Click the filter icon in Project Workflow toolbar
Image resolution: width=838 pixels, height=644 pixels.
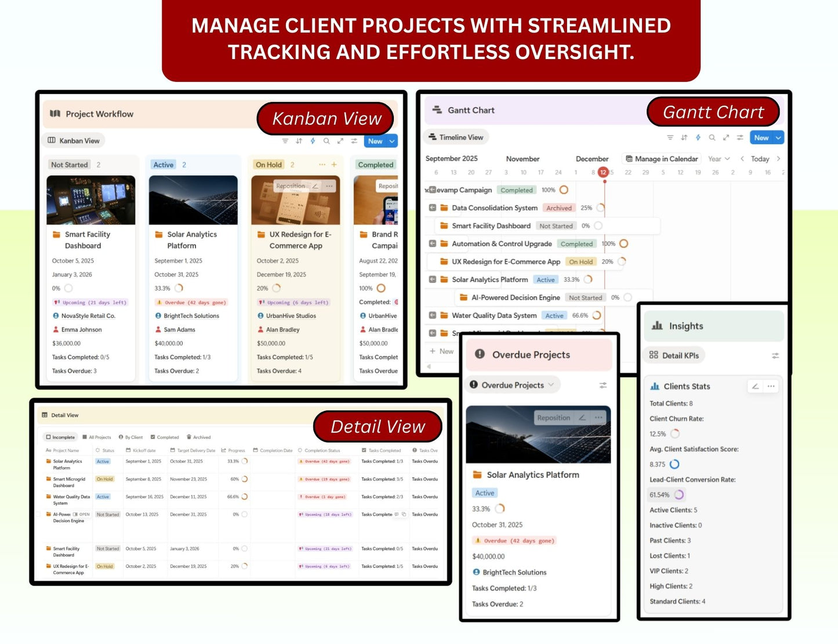tap(285, 141)
